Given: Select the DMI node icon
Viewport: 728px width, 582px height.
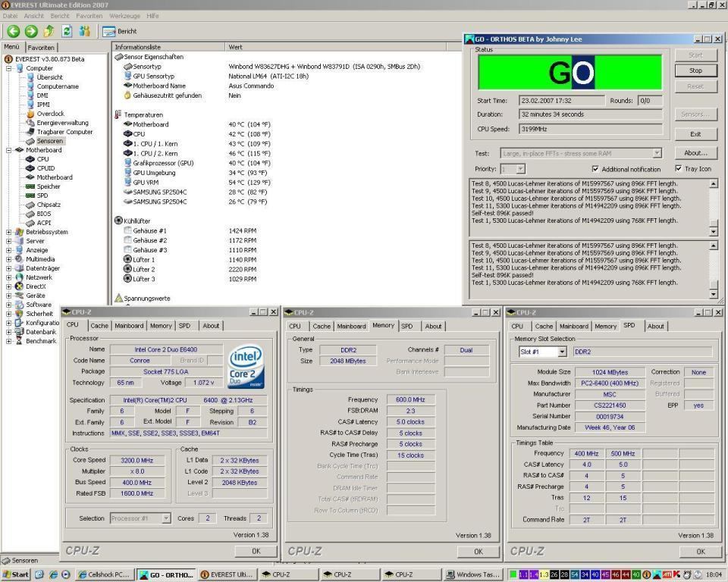Looking at the screenshot, I should 30,95.
